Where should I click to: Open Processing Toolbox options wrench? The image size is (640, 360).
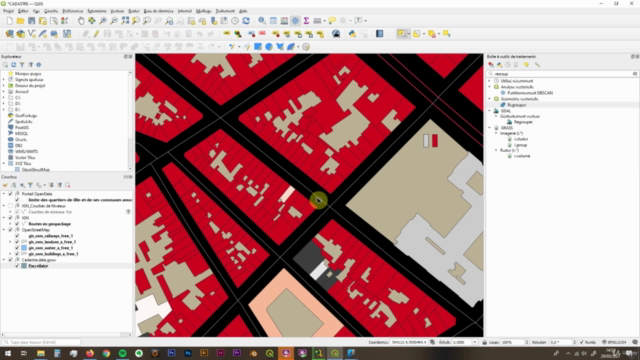pyautogui.click(x=537, y=65)
